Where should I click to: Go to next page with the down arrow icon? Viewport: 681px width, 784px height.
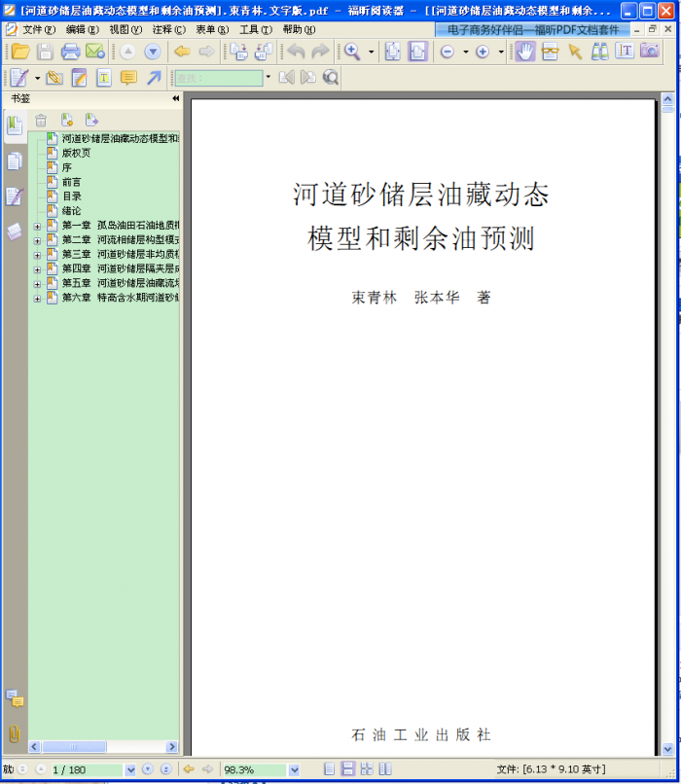(153, 51)
